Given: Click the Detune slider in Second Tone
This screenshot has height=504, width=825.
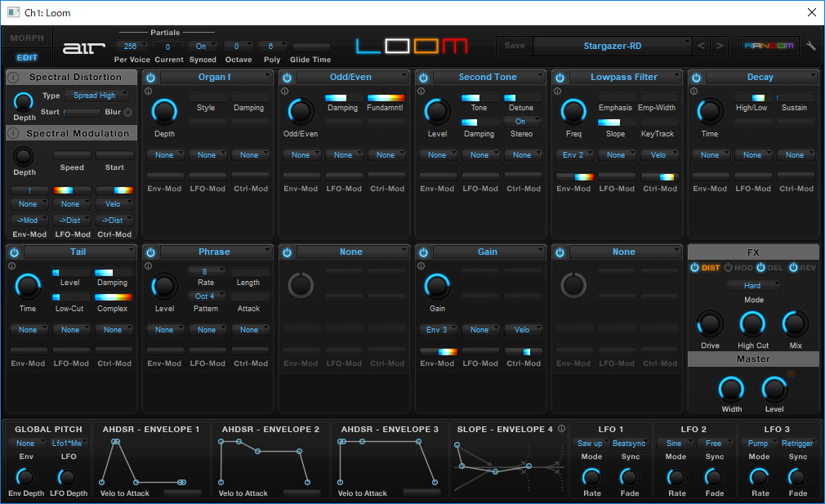Looking at the screenshot, I should point(521,98).
